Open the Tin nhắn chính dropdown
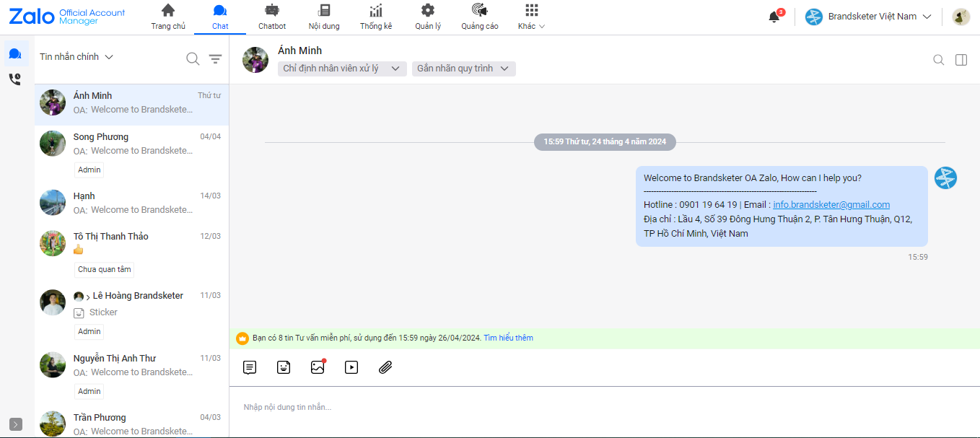The image size is (980, 438). click(76, 57)
